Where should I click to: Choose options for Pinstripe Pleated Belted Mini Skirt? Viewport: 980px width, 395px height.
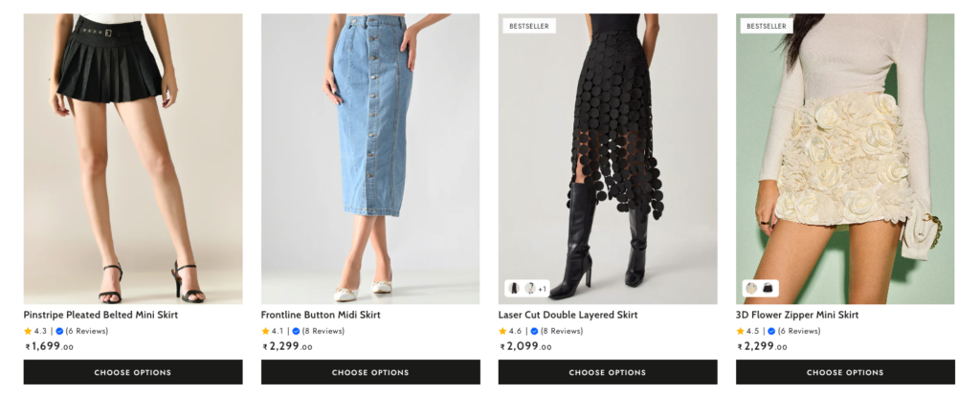pyautogui.click(x=133, y=372)
